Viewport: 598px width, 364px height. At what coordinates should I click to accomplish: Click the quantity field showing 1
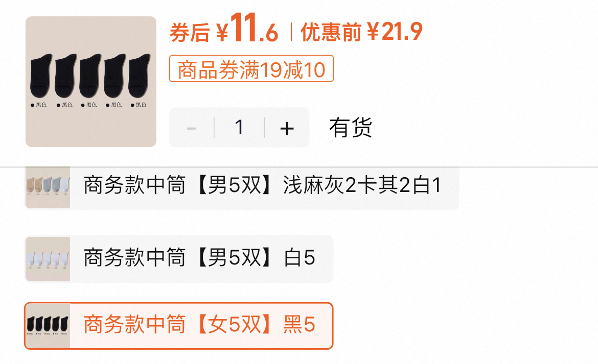[x=239, y=127]
